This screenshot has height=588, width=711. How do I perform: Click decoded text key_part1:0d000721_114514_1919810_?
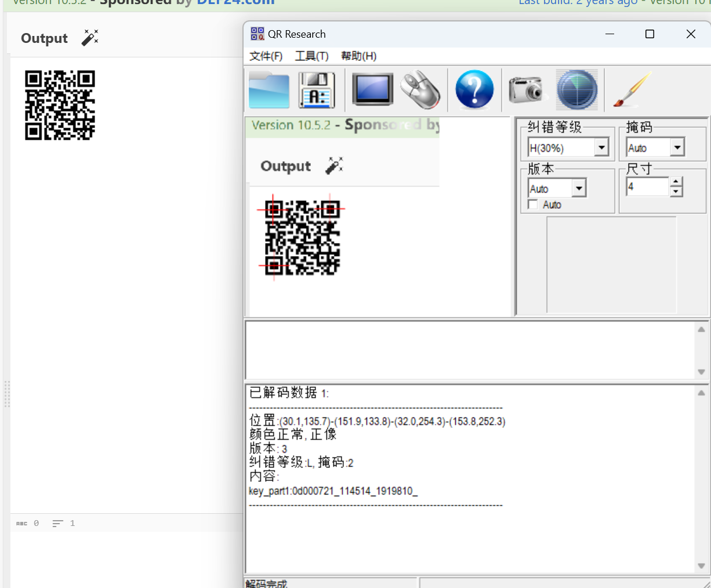pos(333,491)
